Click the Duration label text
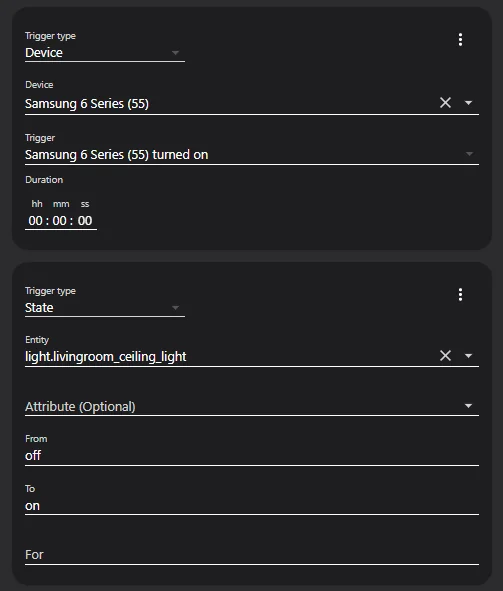Viewport: 503px width, 591px height. click(44, 180)
